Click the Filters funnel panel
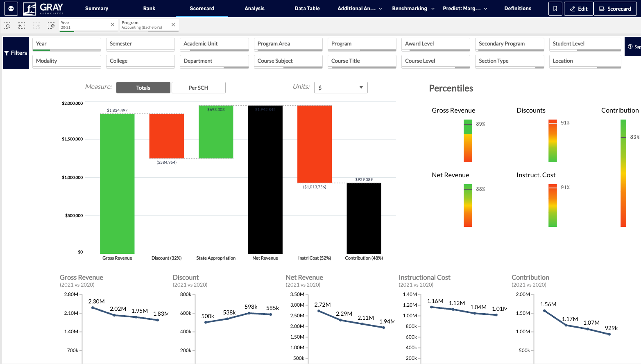Screen dimensions: 641x364 tap(16, 53)
